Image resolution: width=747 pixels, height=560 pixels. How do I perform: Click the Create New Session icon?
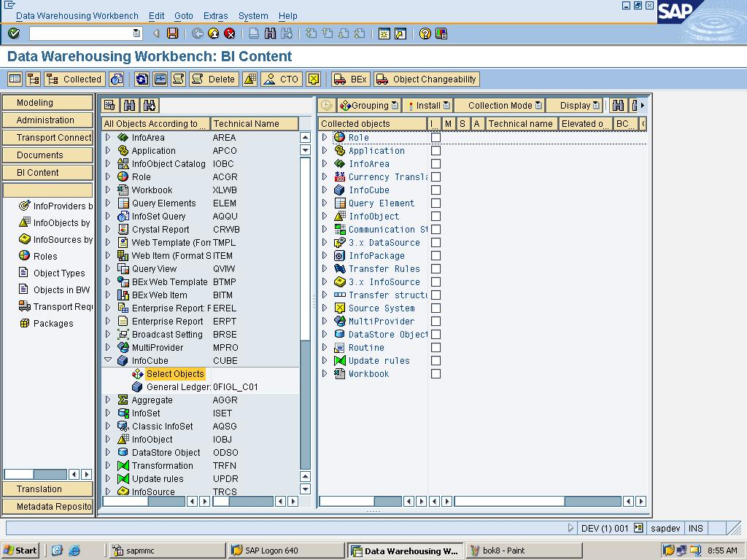pos(384,34)
